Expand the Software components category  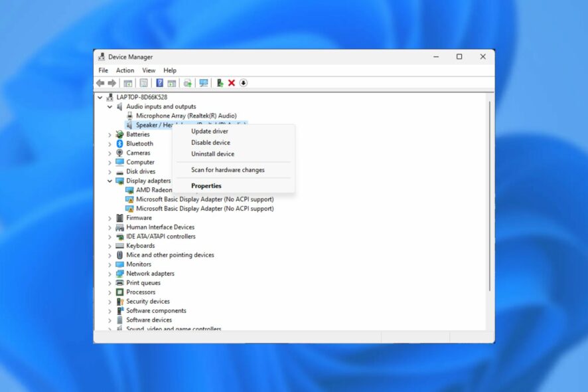point(110,311)
